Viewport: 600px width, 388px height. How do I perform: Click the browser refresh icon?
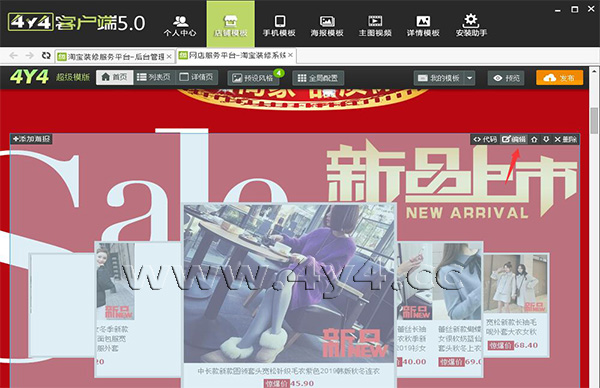tap(46, 56)
